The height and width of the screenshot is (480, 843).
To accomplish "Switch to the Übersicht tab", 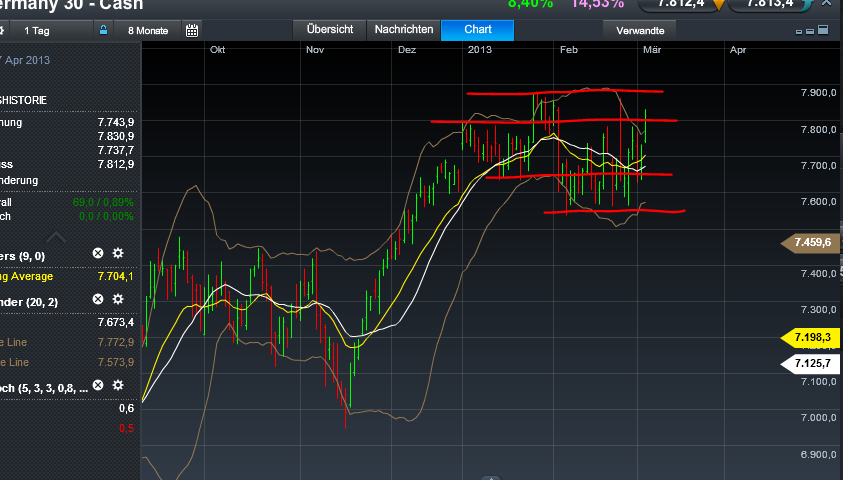I will pyautogui.click(x=330, y=30).
